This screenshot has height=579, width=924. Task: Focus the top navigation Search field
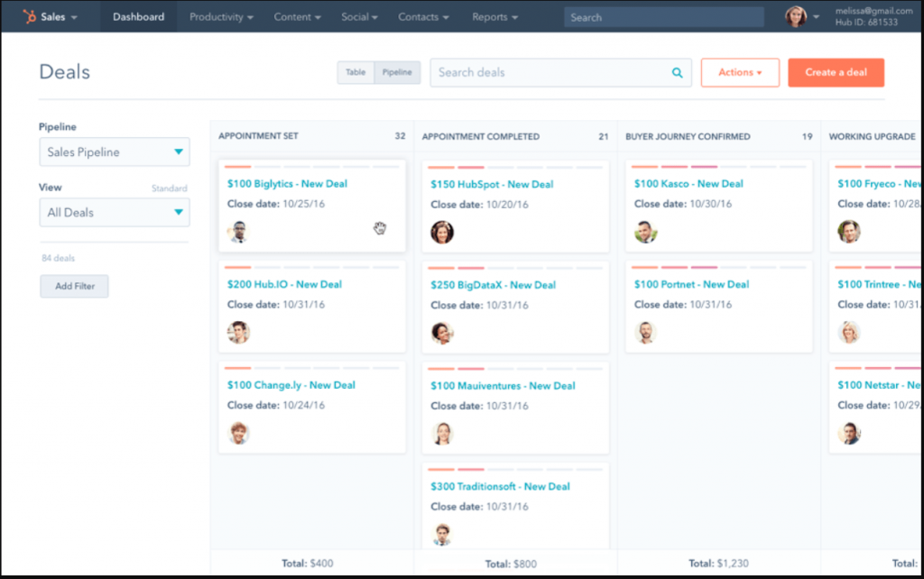(x=663, y=17)
